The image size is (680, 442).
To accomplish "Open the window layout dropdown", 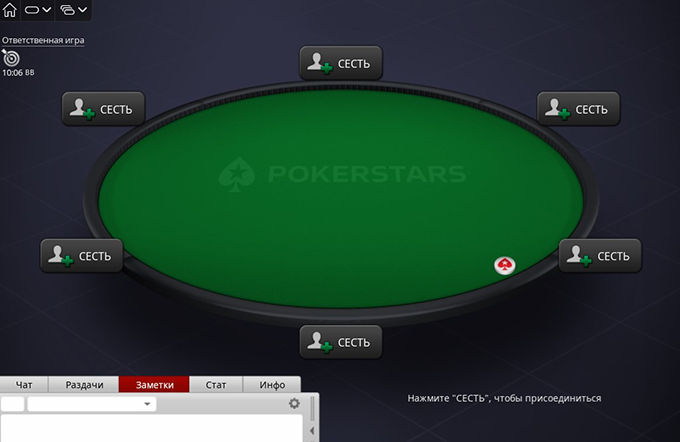I will [73, 10].
